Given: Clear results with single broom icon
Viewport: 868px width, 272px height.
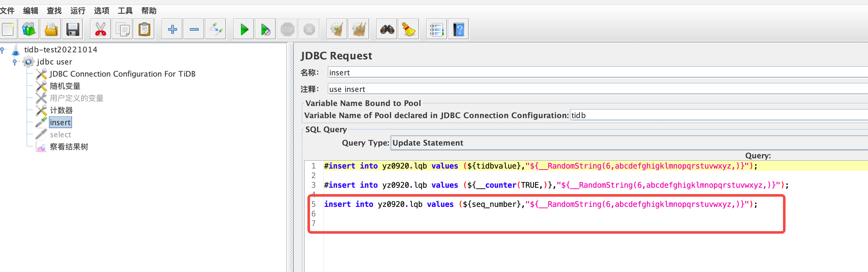Looking at the screenshot, I should (x=337, y=29).
